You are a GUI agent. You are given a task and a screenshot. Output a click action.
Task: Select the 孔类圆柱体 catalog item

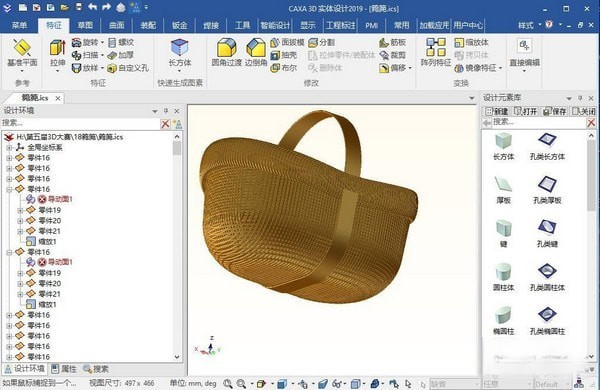[x=547, y=277]
